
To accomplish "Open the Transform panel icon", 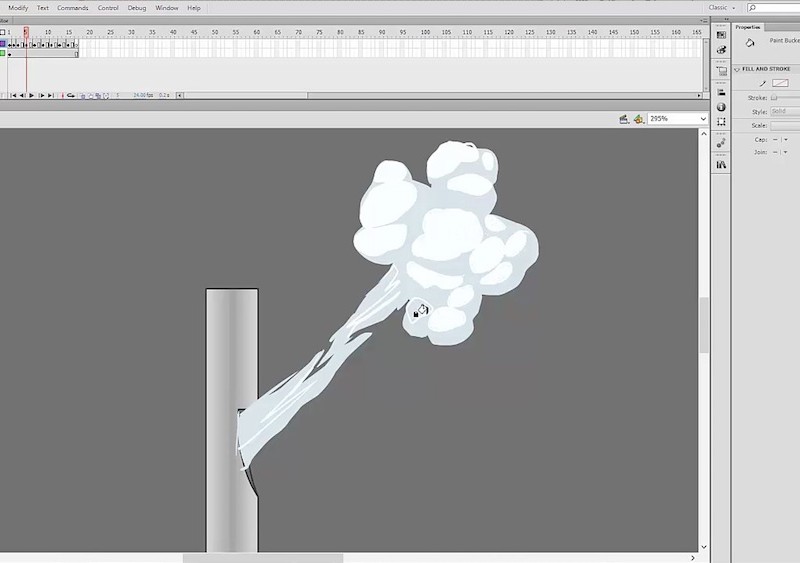I will (x=721, y=121).
